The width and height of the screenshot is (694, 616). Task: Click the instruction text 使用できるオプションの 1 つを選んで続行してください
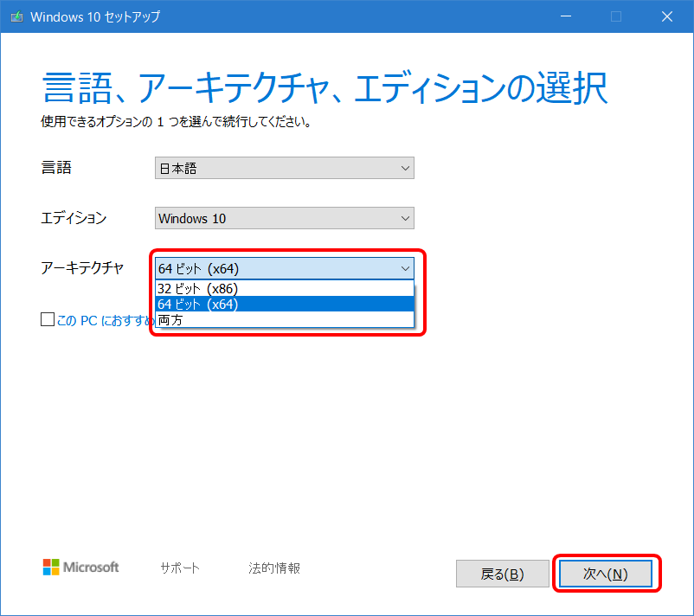176,121
